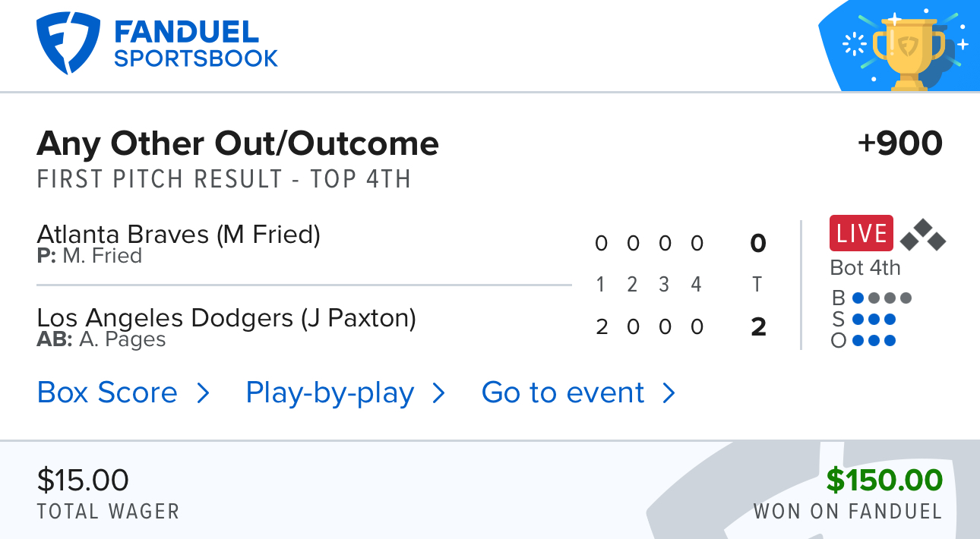The image size is (980, 539).
Task: Click the base runners diamond icon
Action: click(923, 235)
